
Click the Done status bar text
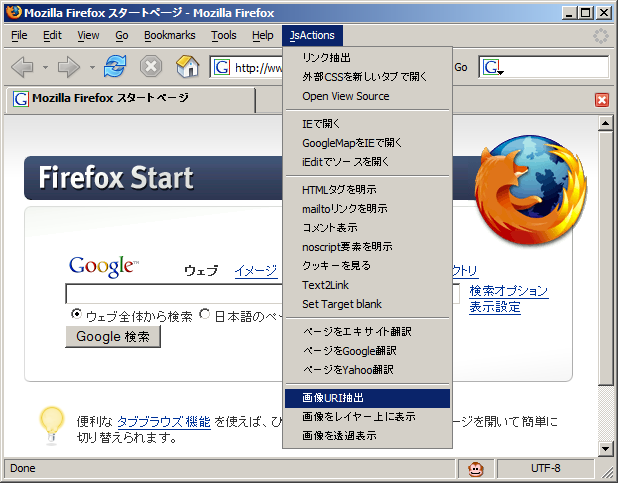point(23,468)
